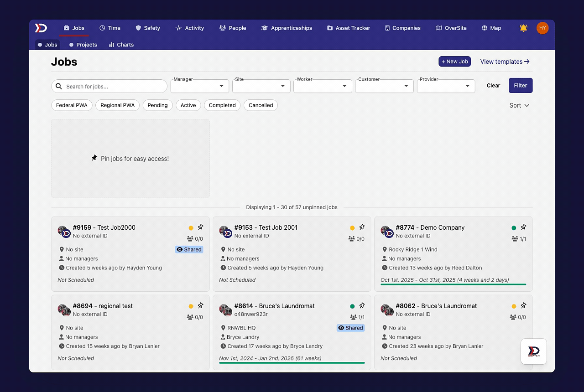Open job #9159 - Test Job2000 title

pos(104,227)
